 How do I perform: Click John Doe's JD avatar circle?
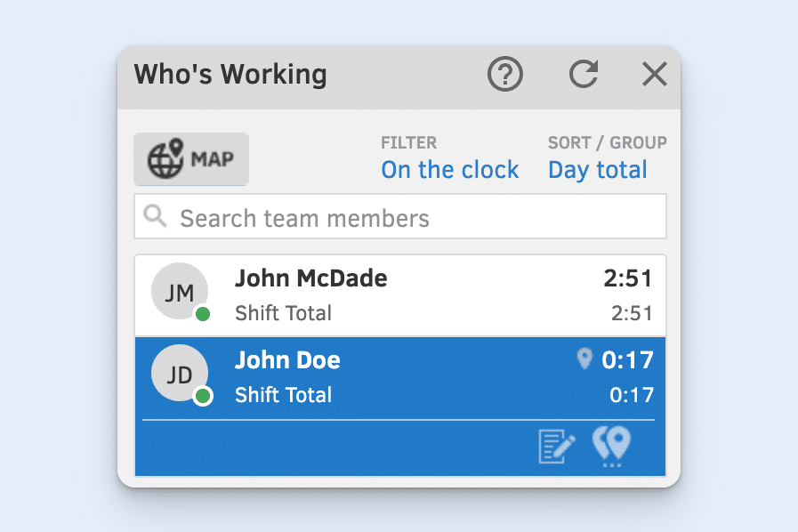pyautogui.click(x=180, y=373)
